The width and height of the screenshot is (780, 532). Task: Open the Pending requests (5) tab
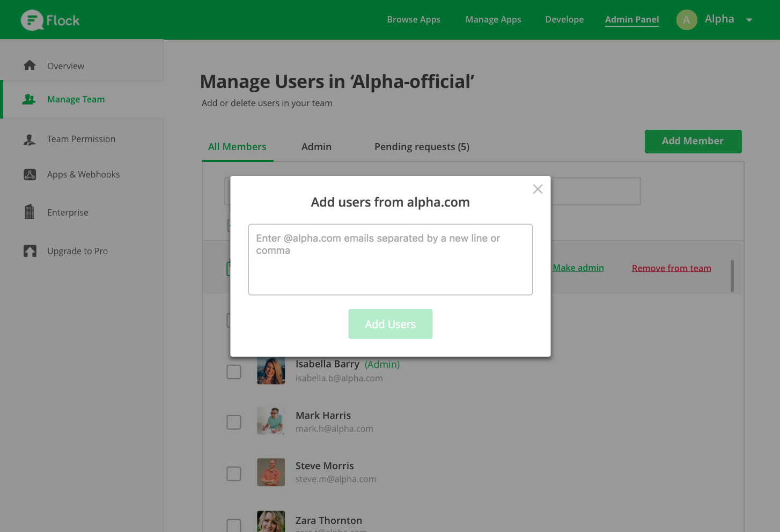pyautogui.click(x=422, y=147)
